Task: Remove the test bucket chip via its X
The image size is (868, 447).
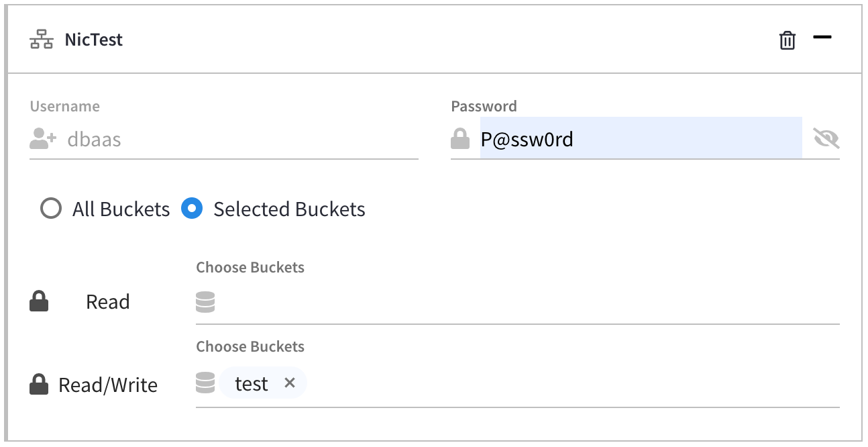Action: click(290, 383)
